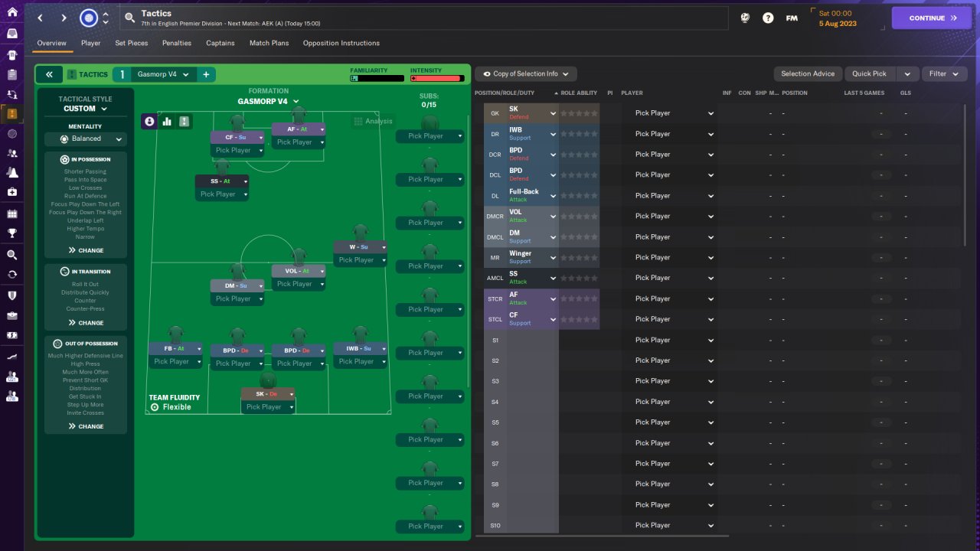
Task: Open the FM menu icon
Action: pos(792,18)
